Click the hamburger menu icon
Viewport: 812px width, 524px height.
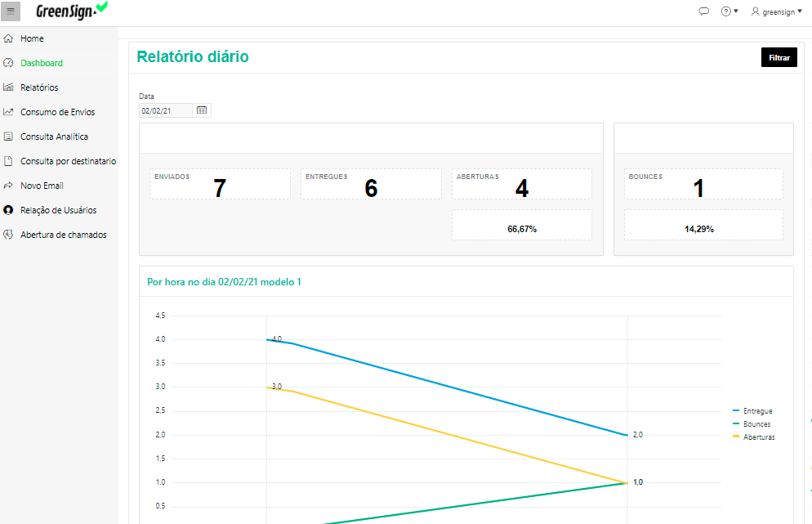(11, 11)
